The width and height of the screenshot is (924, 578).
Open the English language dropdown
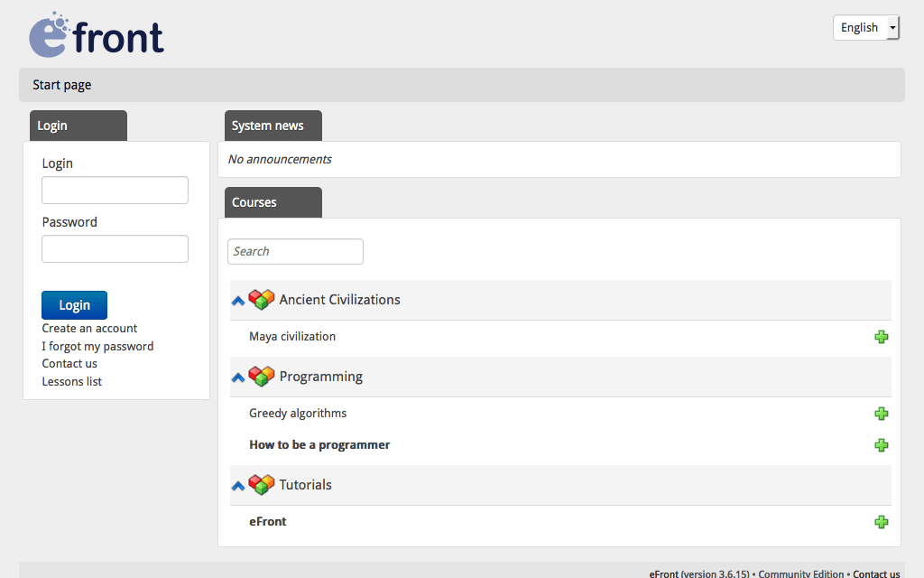[865, 28]
